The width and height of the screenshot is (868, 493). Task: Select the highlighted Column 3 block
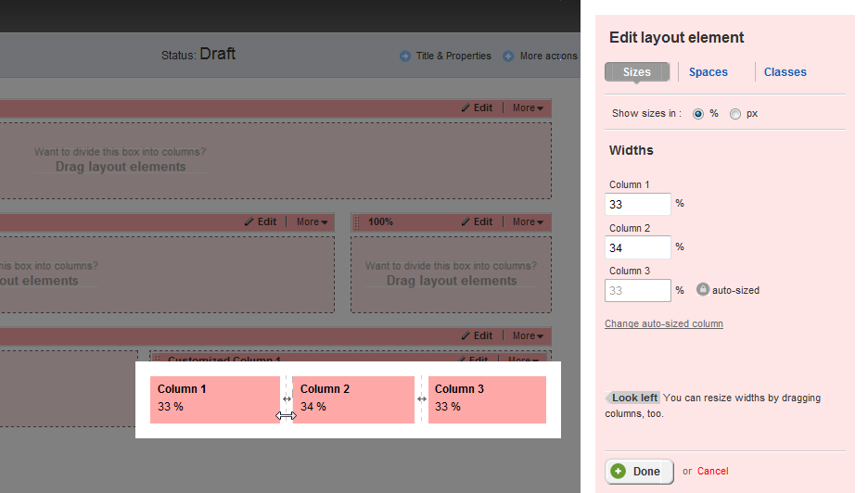pyautogui.click(x=487, y=399)
